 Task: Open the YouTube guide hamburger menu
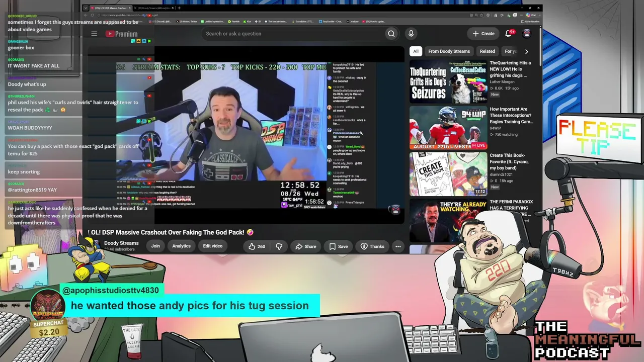(94, 34)
